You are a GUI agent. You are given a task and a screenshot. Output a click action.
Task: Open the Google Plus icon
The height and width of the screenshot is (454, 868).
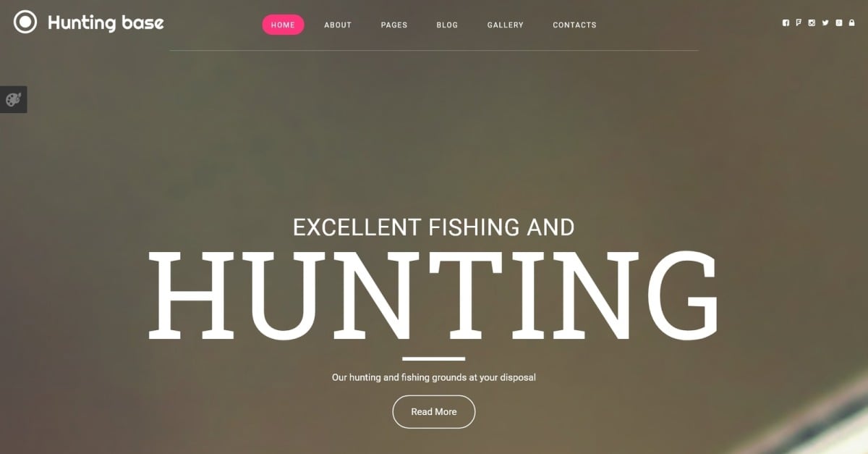(x=839, y=23)
